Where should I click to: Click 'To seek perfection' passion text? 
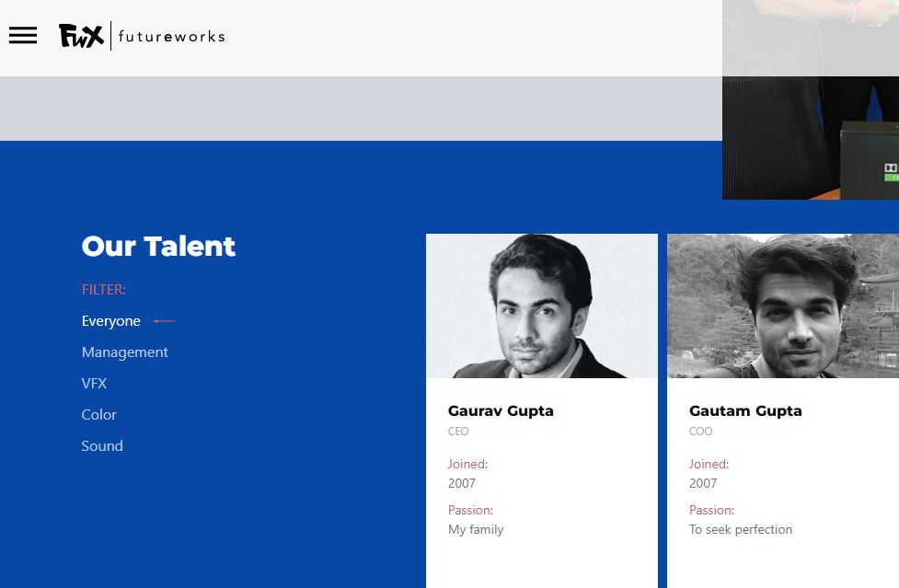click(x=741, y=529)
